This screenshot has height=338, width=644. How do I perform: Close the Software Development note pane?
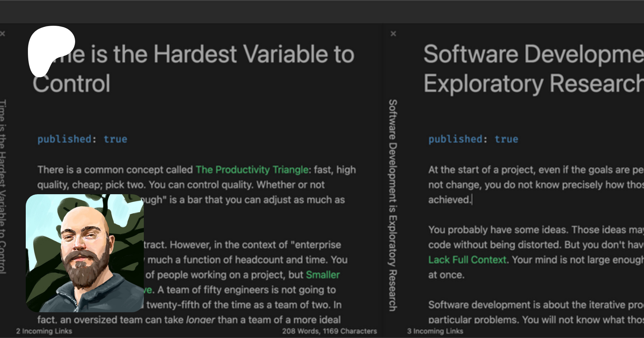[x=393, y=34]
